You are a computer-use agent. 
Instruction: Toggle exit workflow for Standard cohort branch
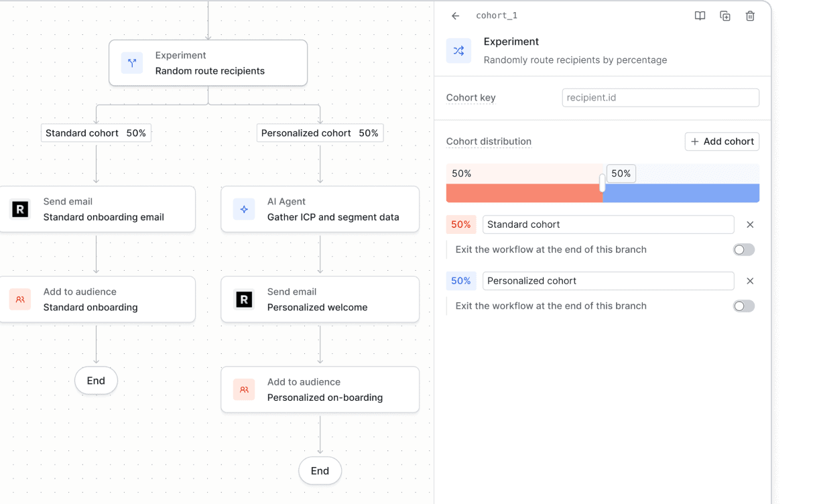(743, 250)
